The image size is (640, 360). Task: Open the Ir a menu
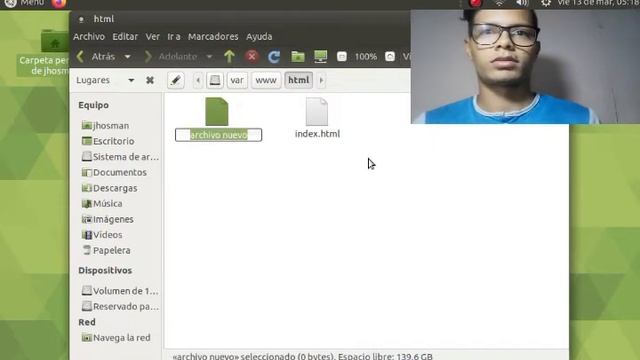174,37
